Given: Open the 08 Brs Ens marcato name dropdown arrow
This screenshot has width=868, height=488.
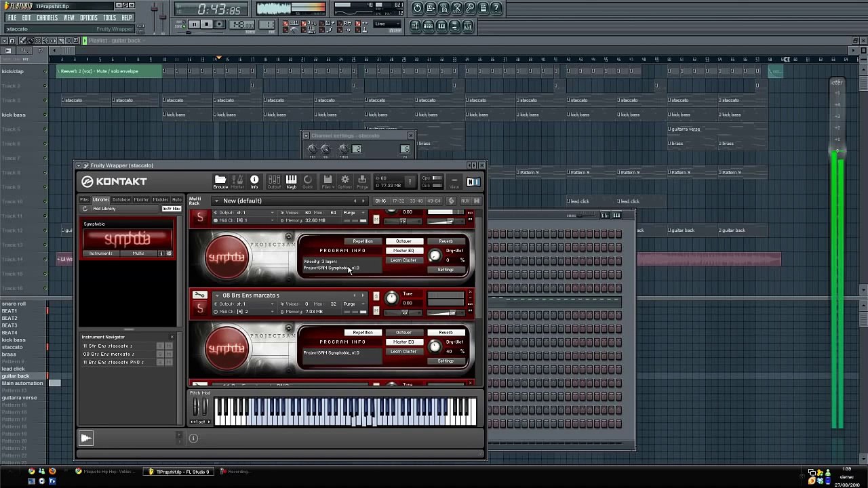Looking at the screenshot, I should click(216, 296).
